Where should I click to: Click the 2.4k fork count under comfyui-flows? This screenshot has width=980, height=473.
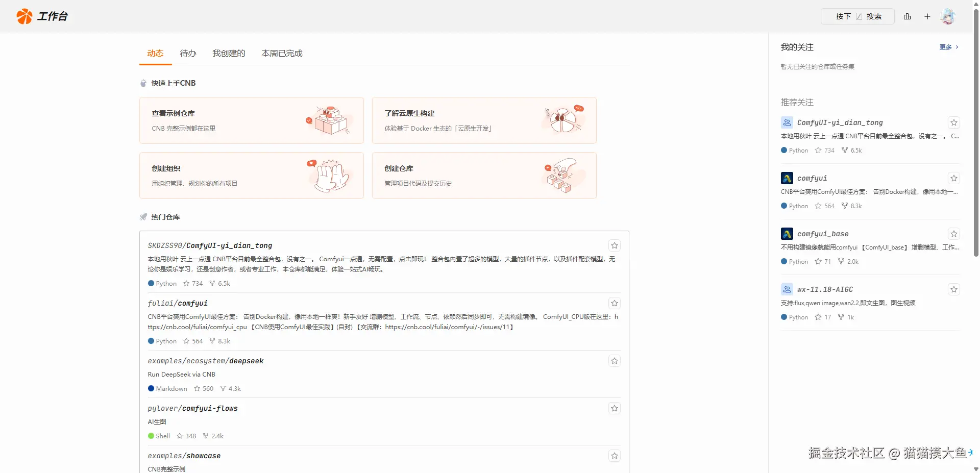click(x=213, y=436)
